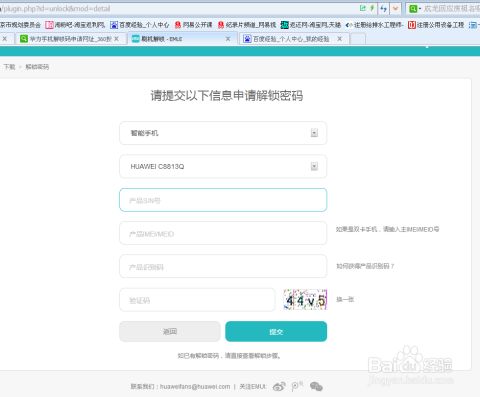Click the green 360 search engine icon
The width and height of the screenshot is (480, 397).
(x=413, y=9)
